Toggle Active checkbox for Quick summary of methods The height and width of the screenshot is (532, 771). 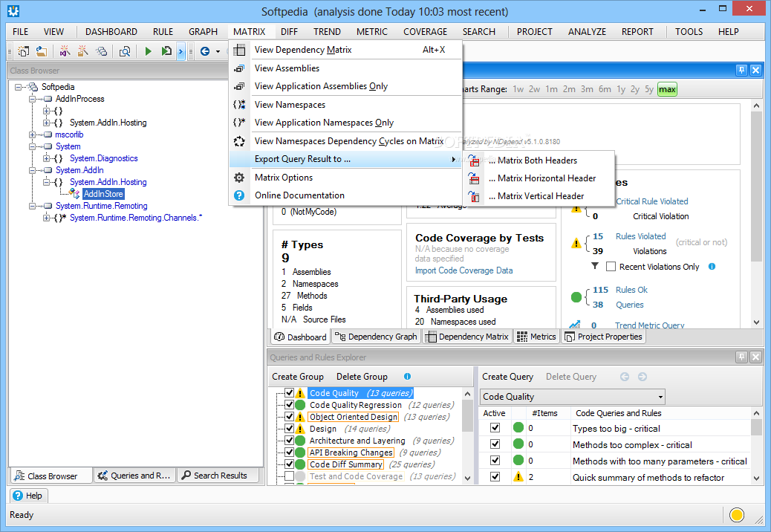[495, 477]
